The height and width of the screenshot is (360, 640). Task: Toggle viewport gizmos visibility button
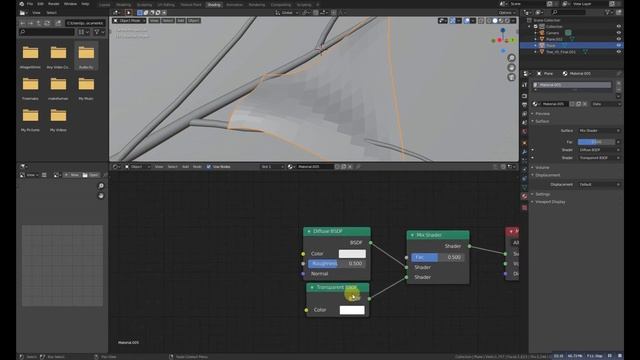pyautogui.click(x=452, y=20)
